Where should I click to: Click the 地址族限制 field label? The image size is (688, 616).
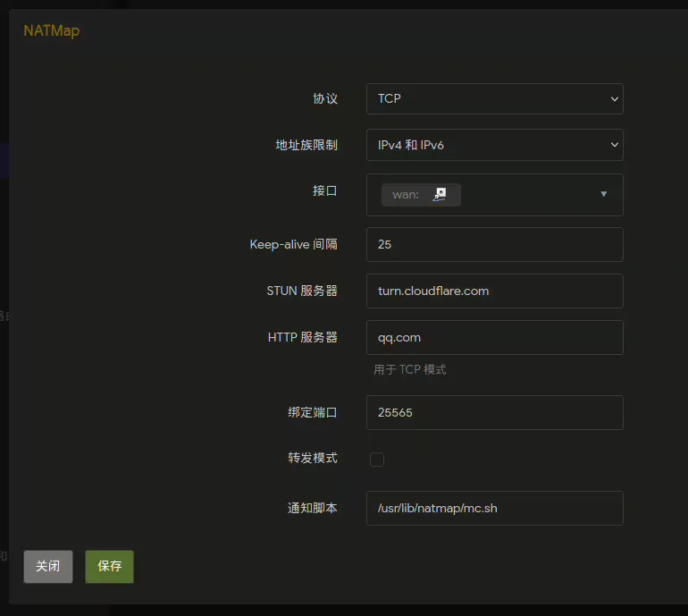click(x=306, y=145)
